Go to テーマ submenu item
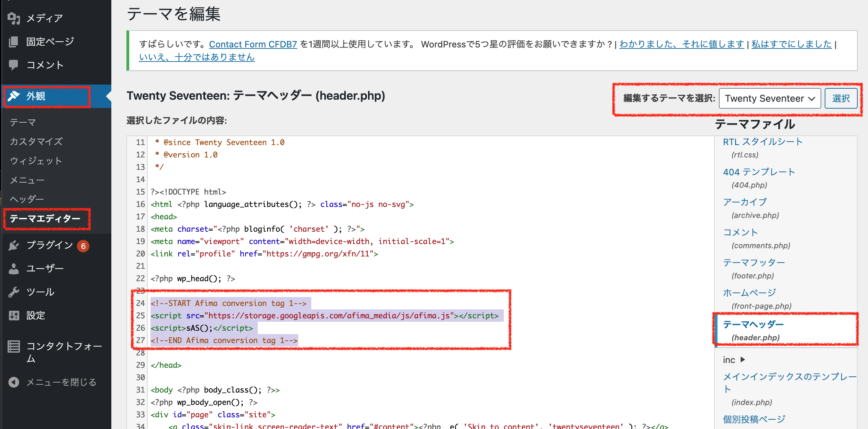 [23, 122]
